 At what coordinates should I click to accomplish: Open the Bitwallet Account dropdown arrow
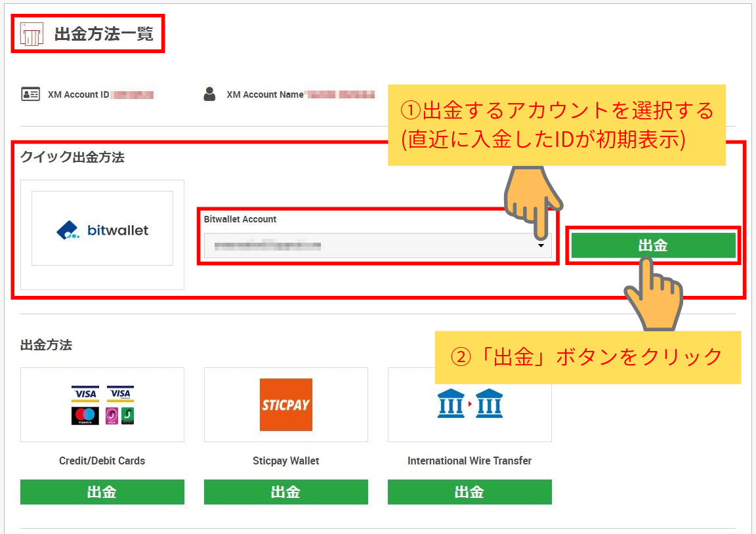(x=542, y=245)
